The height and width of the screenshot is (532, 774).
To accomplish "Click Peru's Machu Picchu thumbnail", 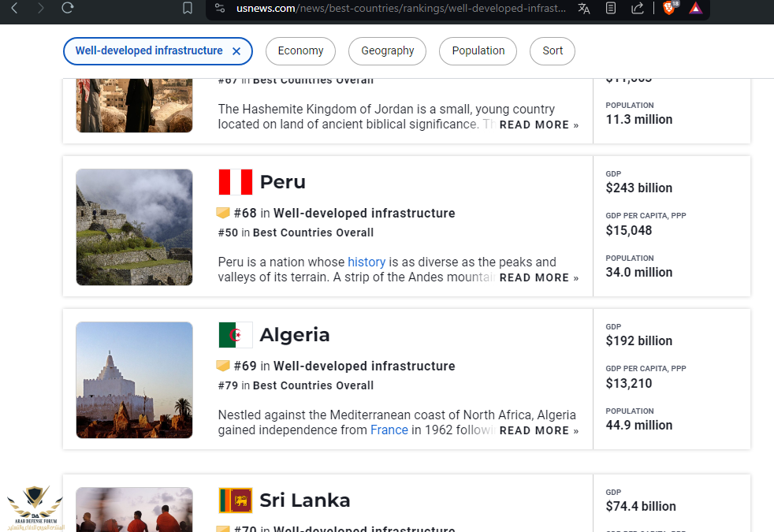I will [x=134, y=227].
